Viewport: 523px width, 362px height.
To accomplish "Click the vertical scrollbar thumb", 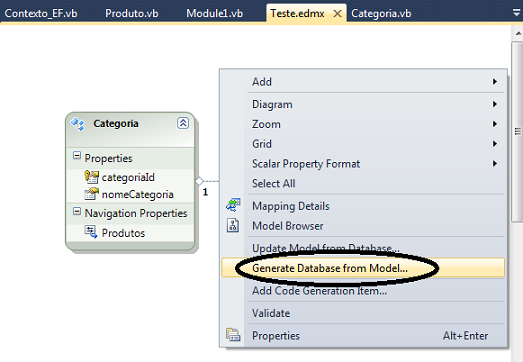I will tap(517, 131).
